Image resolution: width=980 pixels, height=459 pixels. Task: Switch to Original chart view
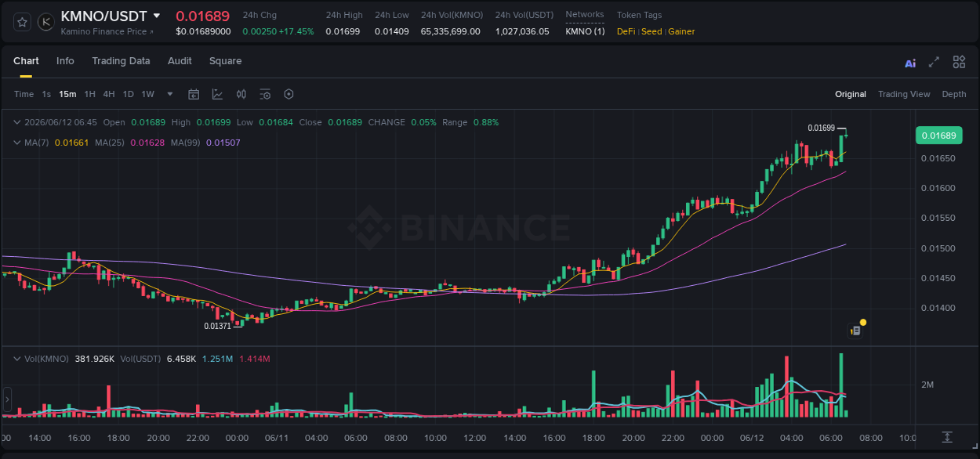(851, 94)
